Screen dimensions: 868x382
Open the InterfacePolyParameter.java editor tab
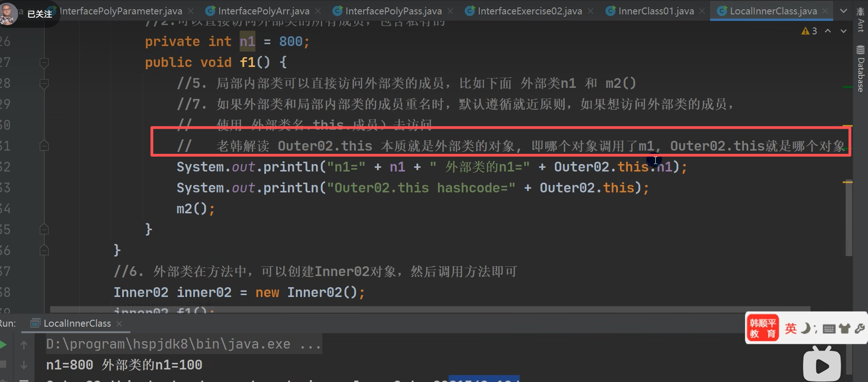click(x=121, y=11)
